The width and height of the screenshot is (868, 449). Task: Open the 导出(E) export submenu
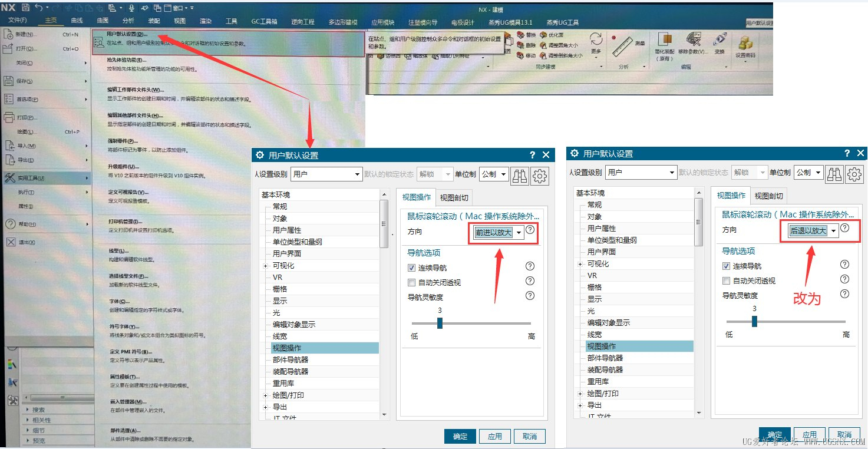pos(46,160)
